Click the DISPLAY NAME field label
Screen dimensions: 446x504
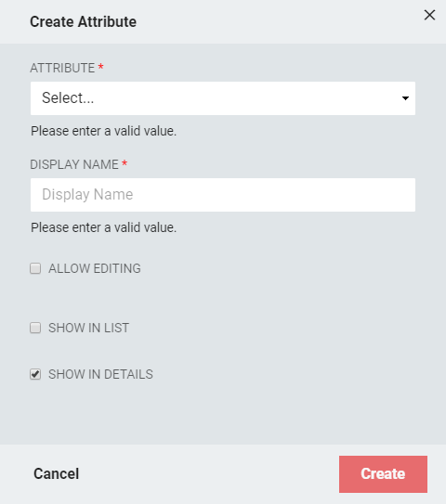74,164
